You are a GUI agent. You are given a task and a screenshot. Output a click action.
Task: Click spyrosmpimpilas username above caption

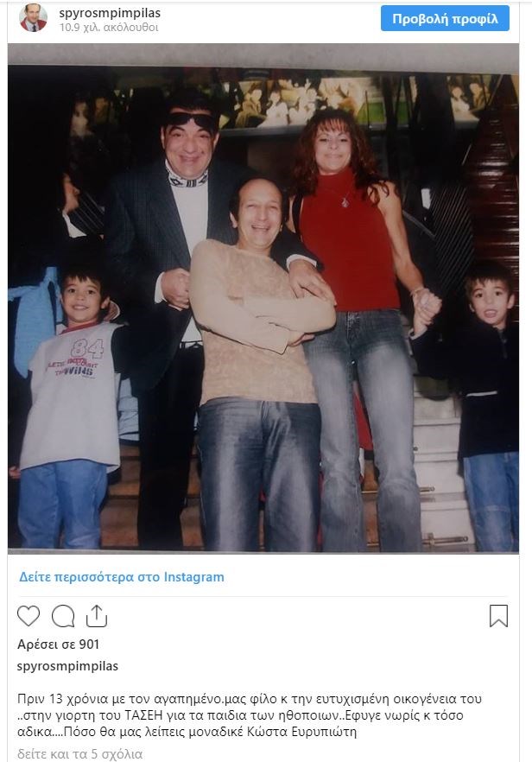(x=67, y=666)
